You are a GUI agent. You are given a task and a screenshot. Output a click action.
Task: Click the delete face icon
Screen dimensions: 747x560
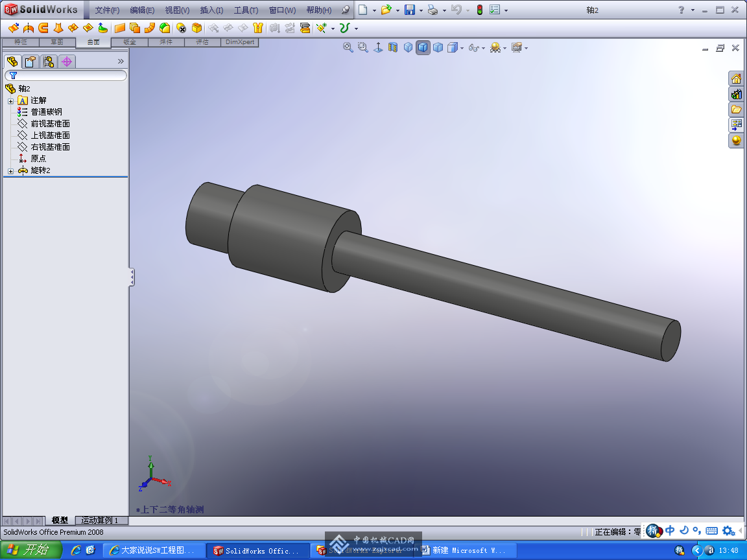pyautogui.click(x=181, y=28)
